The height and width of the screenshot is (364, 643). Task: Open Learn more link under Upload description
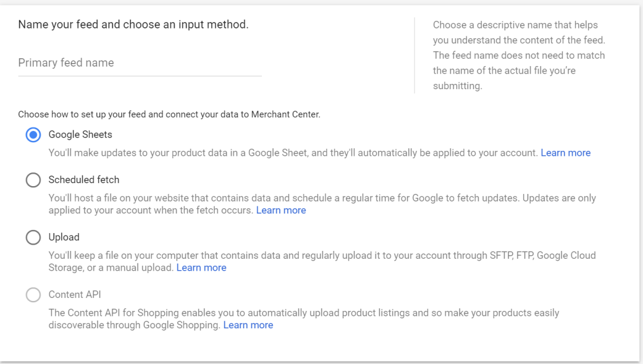pos(201,268)
